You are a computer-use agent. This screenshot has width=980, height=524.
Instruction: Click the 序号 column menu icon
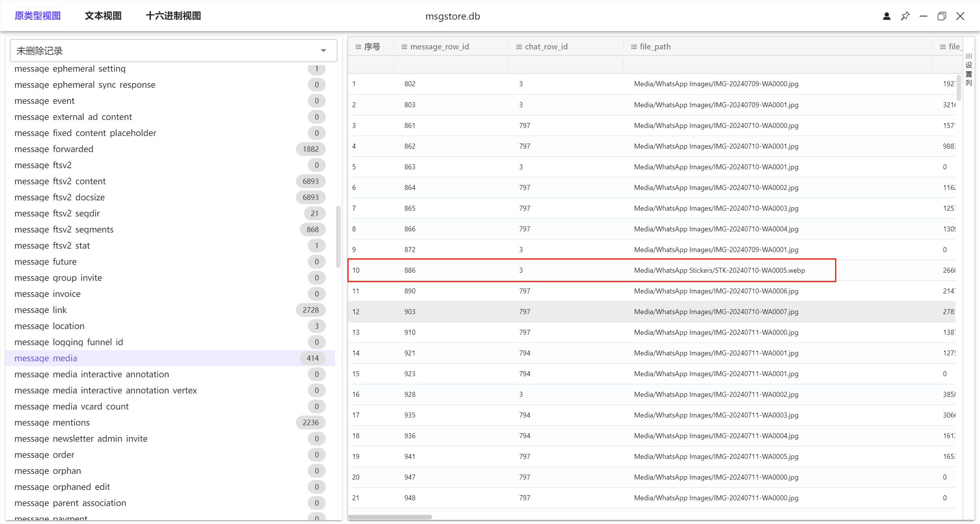[358, 47]
